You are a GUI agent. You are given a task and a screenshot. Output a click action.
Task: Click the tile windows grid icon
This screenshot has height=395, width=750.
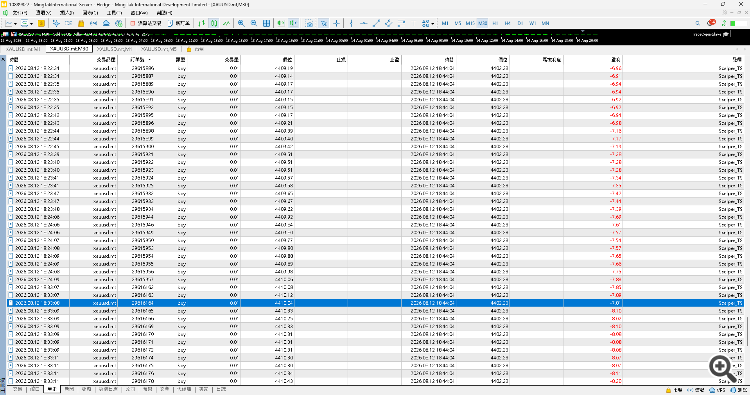click(266, 23)
